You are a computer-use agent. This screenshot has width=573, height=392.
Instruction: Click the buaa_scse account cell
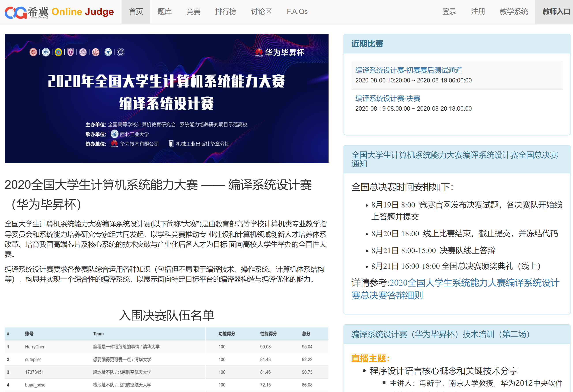pyautogui.click(x=35, y=385)
